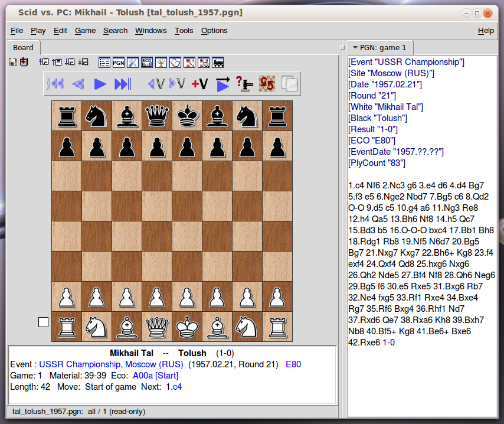Viewport: 504px width, 424px height.
Task: Click the Mikhail Tal player name in info
Action: 132,353
